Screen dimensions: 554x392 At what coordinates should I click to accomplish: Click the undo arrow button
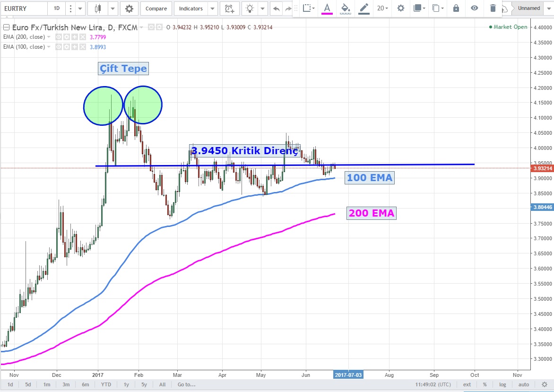pos(277,9)
